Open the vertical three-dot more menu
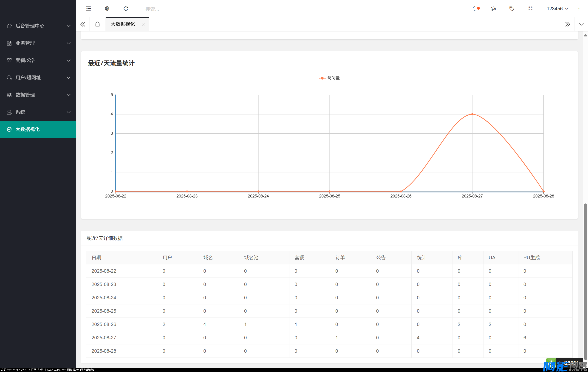Screen dimensions: 588x372 click(579, 9)
